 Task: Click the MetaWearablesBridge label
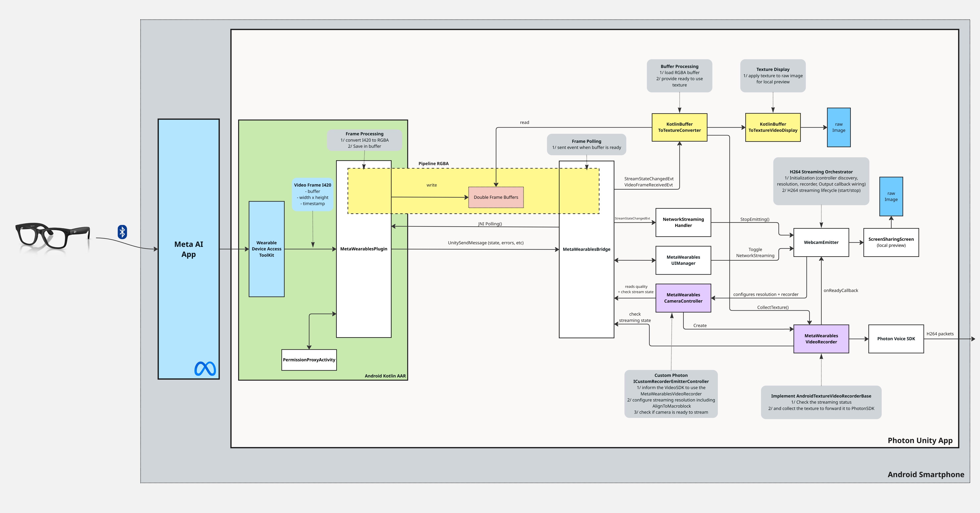586,249
